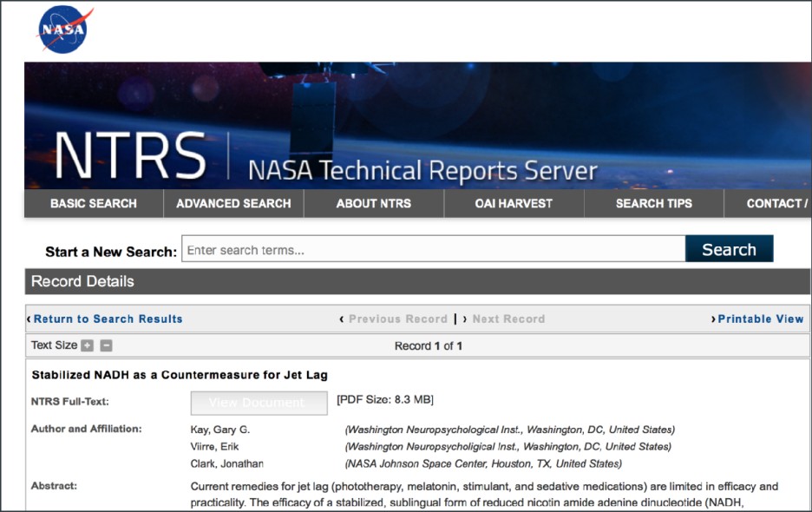This screenshot has width=812, height=512.
Task: Decrease text size with minus icon
Action: [x=106, y=345]
